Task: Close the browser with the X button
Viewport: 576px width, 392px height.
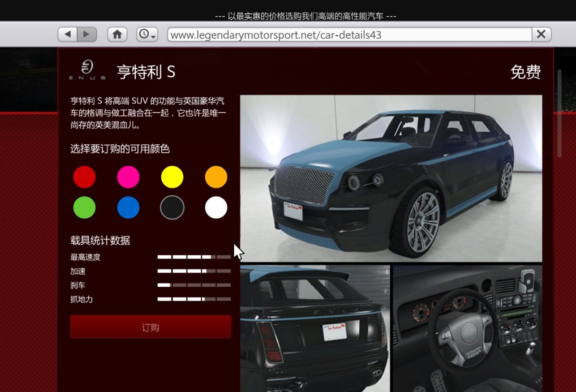Action: pyautogui.click(x=541, y=34)
